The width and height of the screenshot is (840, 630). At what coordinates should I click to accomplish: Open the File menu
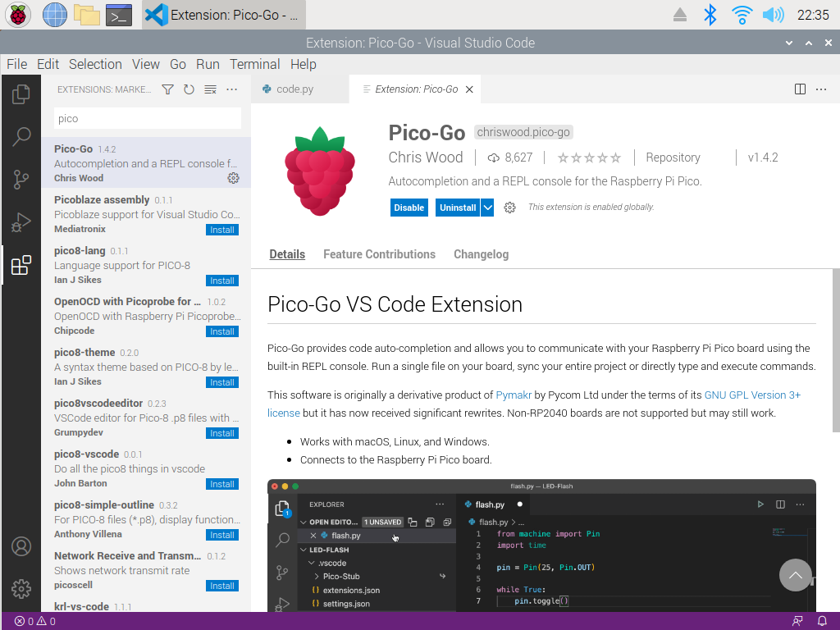[x=16, y=64]
